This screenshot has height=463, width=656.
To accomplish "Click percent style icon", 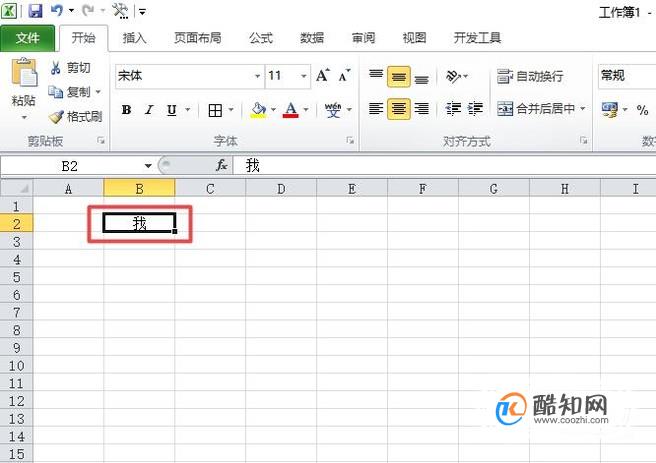I will click(x=643, y=110).
